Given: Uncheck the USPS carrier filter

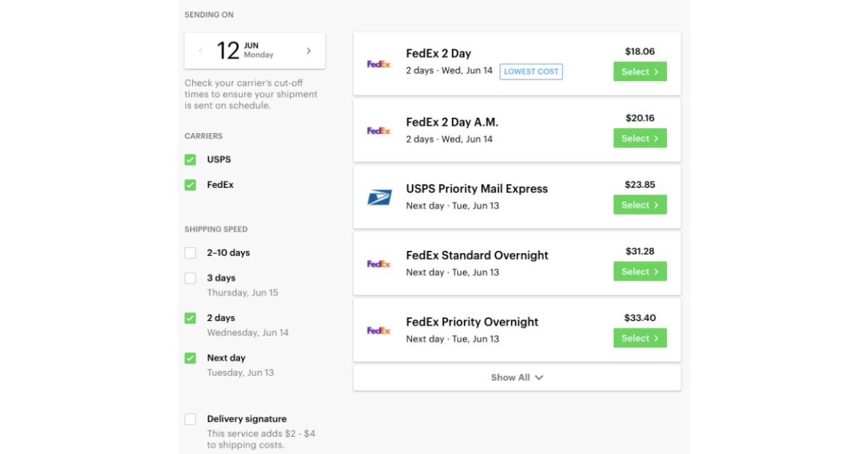Looking at the screenshot, I should coord(190,159).
